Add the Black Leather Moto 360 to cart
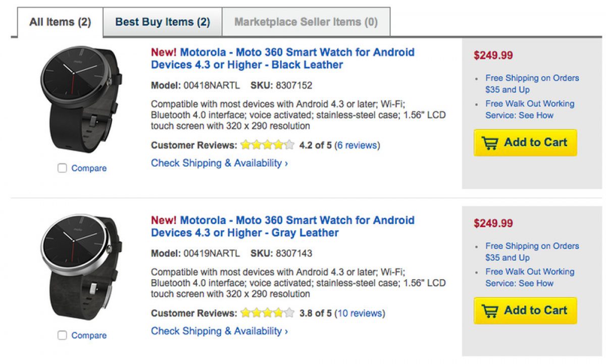 [x=525, y=143]
